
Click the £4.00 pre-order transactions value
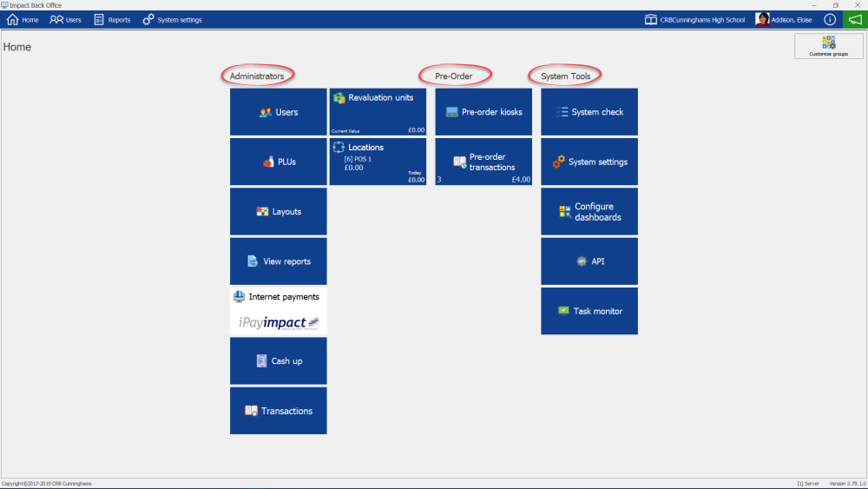[x=521, y=180]
